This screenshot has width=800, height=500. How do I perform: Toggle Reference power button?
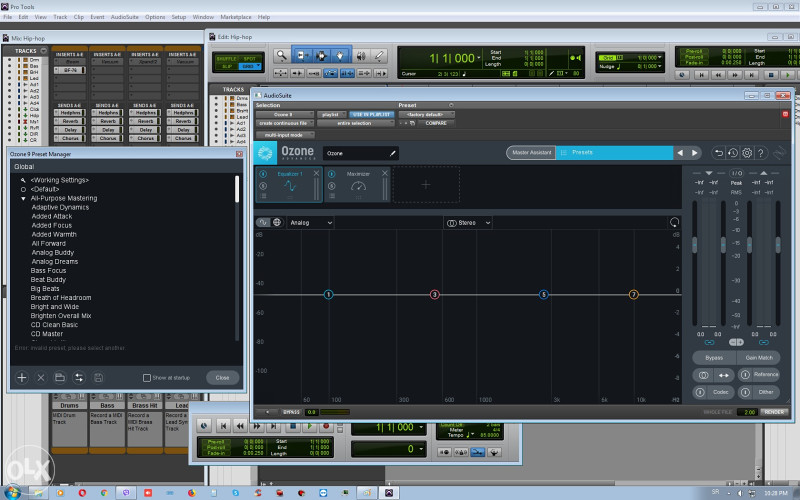[x=745, y=374]
